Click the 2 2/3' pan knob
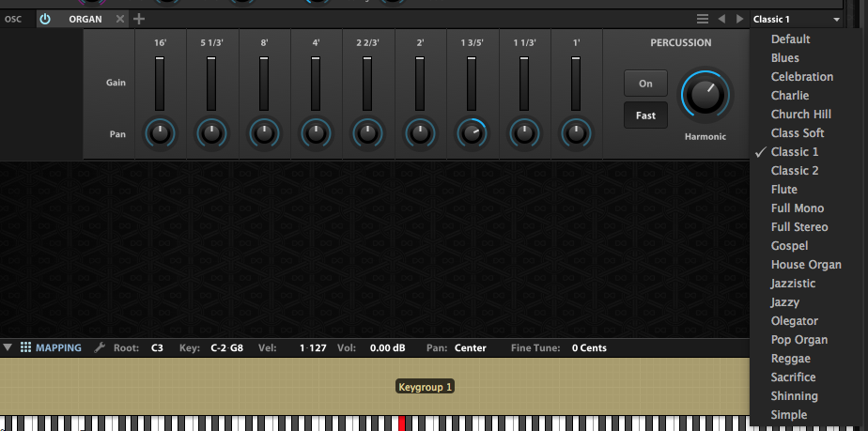Screen dimensions: 868x431 (367, 134)
